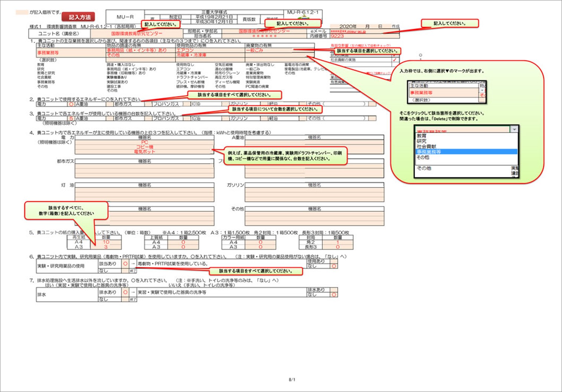The image size is (562, 392).
Task: Select 事務業務等 in the dropdown list
Action: coord(429,152)
